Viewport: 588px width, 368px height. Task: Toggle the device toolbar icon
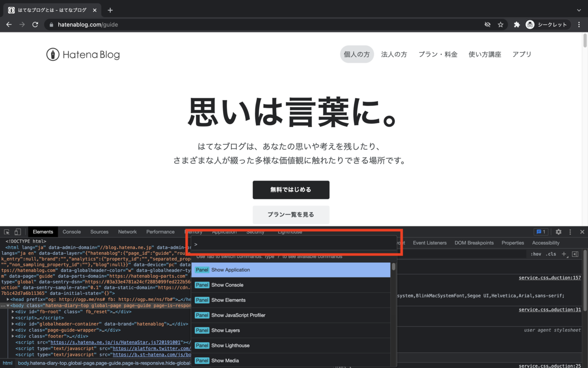pyautogui.click(x=18, y=231)
